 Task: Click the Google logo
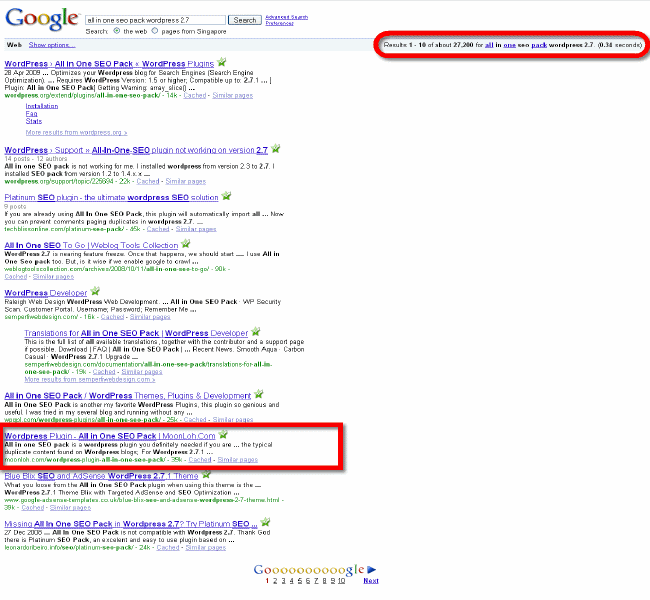coord(41,19)
